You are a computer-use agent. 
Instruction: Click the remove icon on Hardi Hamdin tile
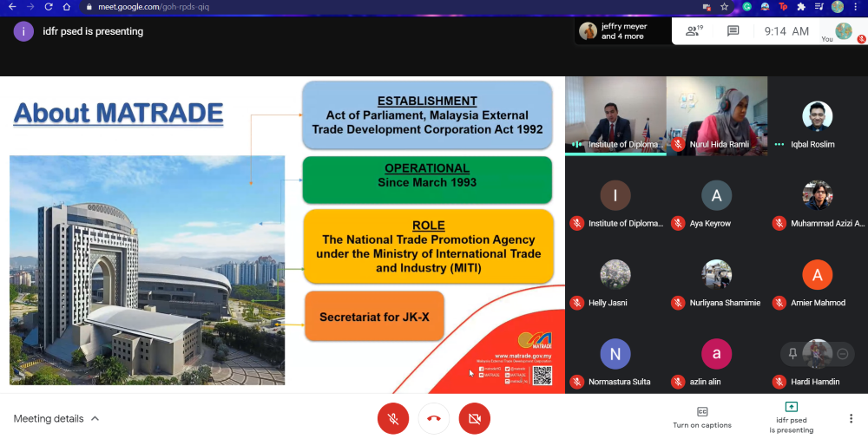[841, 353]
